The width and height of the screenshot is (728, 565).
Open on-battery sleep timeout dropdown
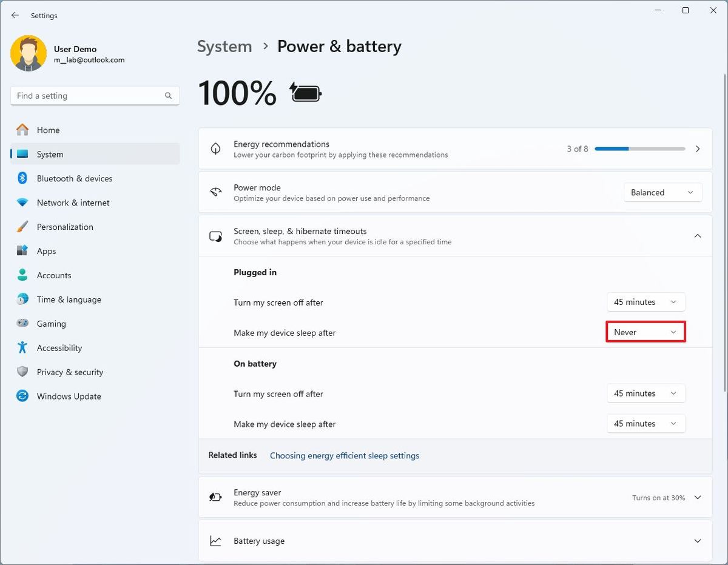tap(645, 424)
